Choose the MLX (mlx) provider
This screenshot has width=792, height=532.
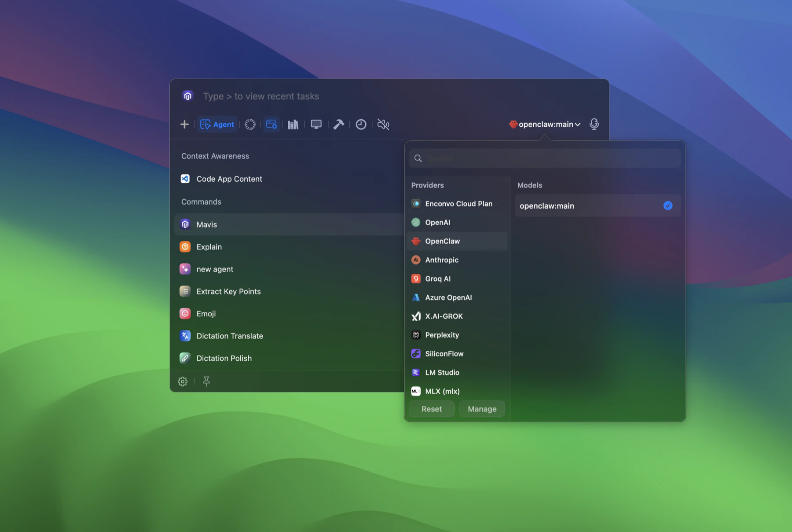(457, 391)
